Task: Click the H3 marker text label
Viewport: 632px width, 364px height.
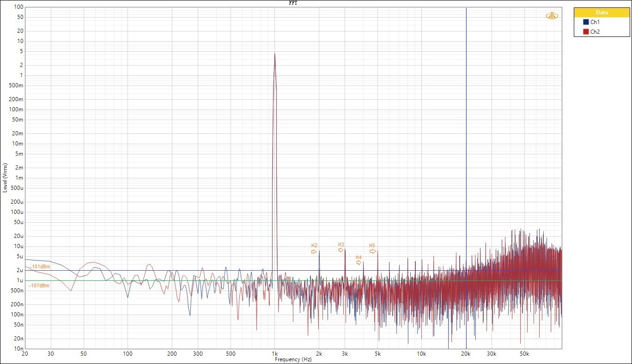Action: click(x=341, y=244)
